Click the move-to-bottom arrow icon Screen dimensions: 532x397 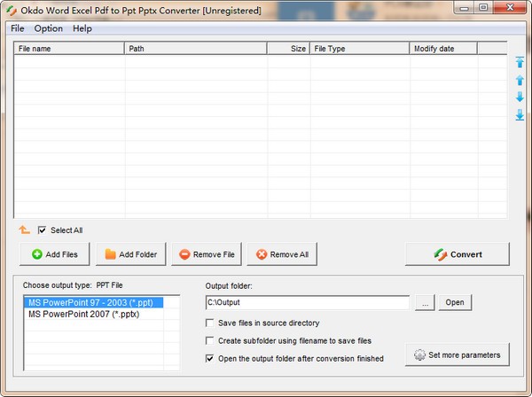pyautogui.click(x=520, y=115)
